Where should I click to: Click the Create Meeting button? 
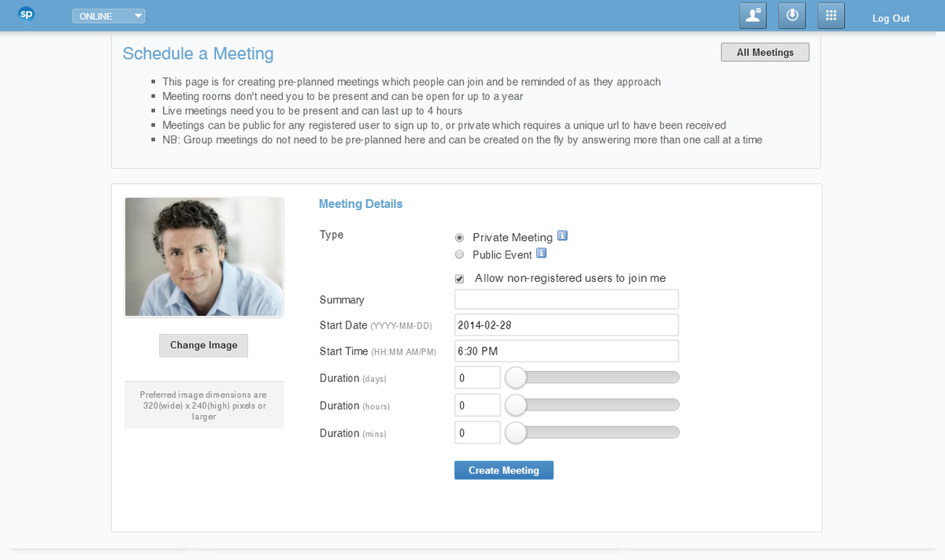coord(504,470)
